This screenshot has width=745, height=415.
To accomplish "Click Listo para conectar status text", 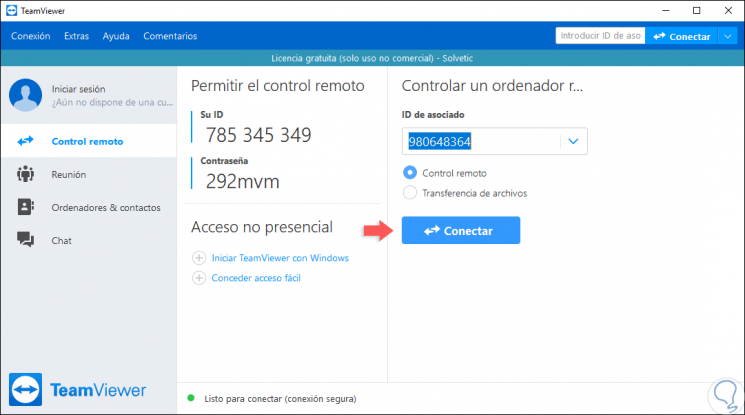I will tap(280, 399).
